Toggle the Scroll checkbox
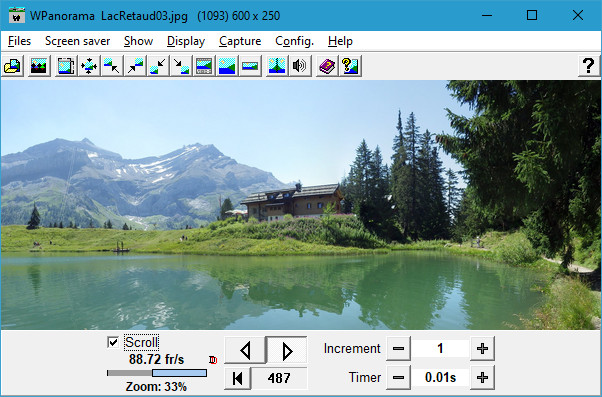 (113, 342)
